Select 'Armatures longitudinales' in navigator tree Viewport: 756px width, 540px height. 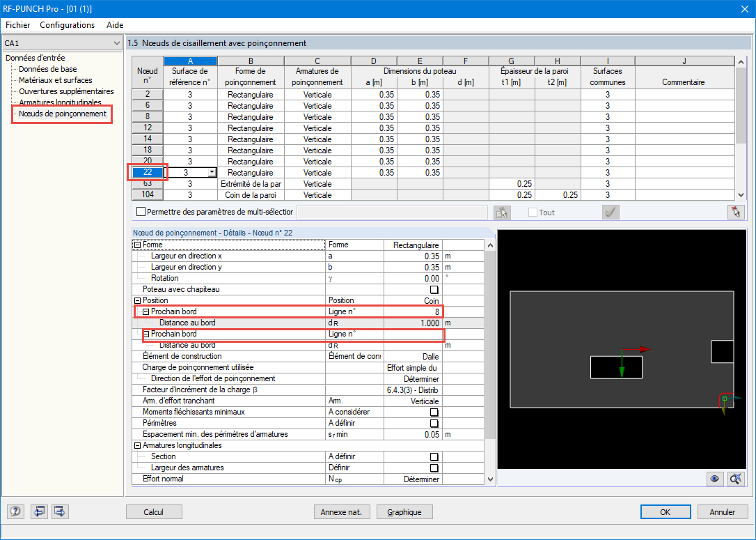(x=60, y=102)
